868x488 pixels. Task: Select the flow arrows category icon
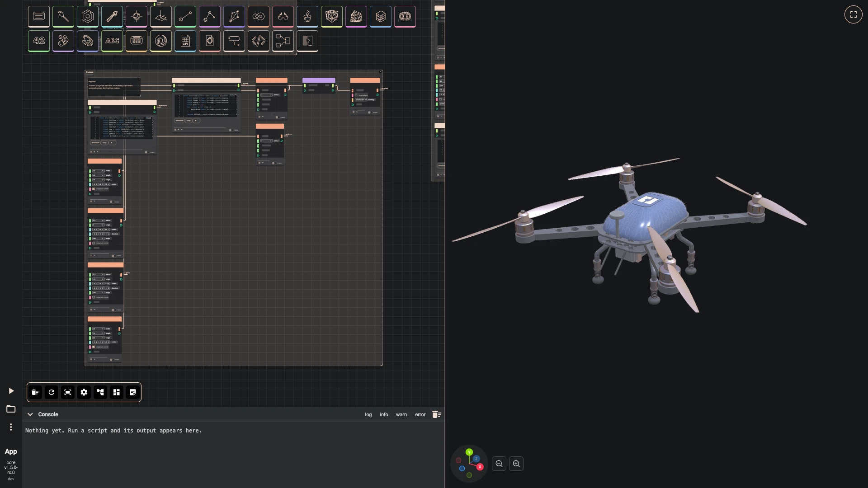(234, 41)
